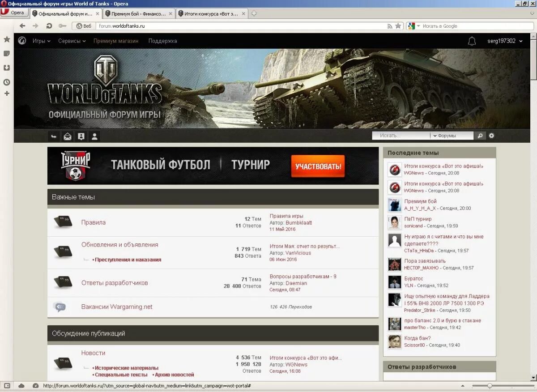Open the Opera main menu button
The image size is (537, 392).
14,13
